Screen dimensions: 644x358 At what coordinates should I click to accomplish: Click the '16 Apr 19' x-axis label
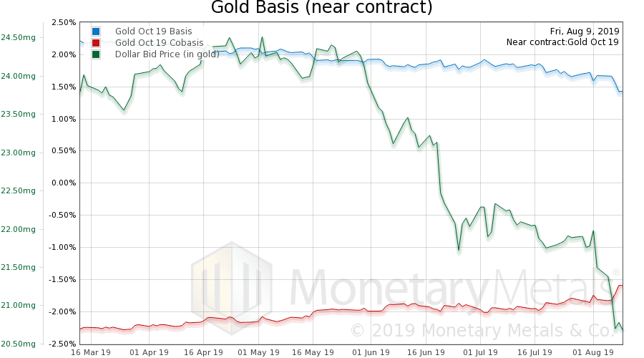point(205,352)
